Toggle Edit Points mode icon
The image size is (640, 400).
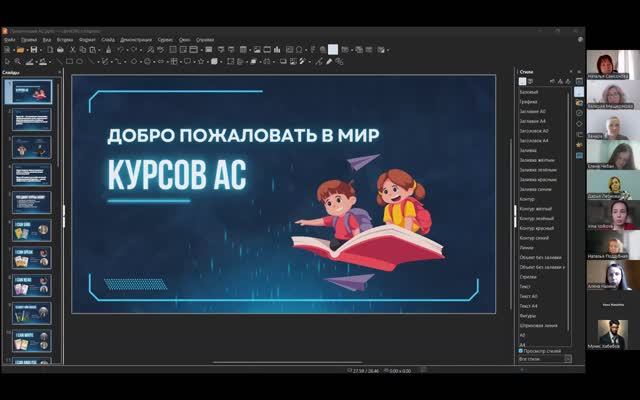319,61
